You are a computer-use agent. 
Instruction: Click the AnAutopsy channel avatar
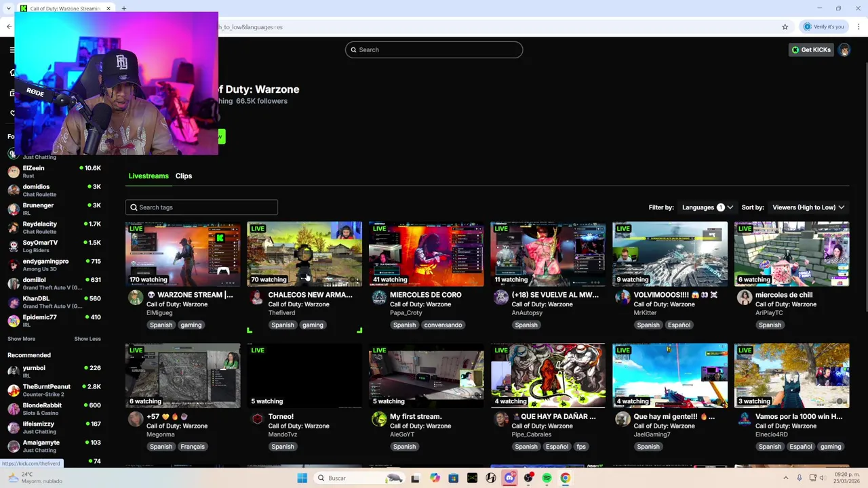click(501, 298)
